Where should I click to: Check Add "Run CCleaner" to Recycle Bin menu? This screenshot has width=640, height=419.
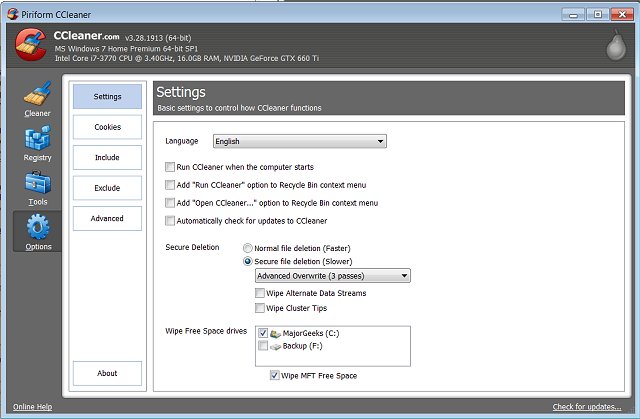point(170,185)
